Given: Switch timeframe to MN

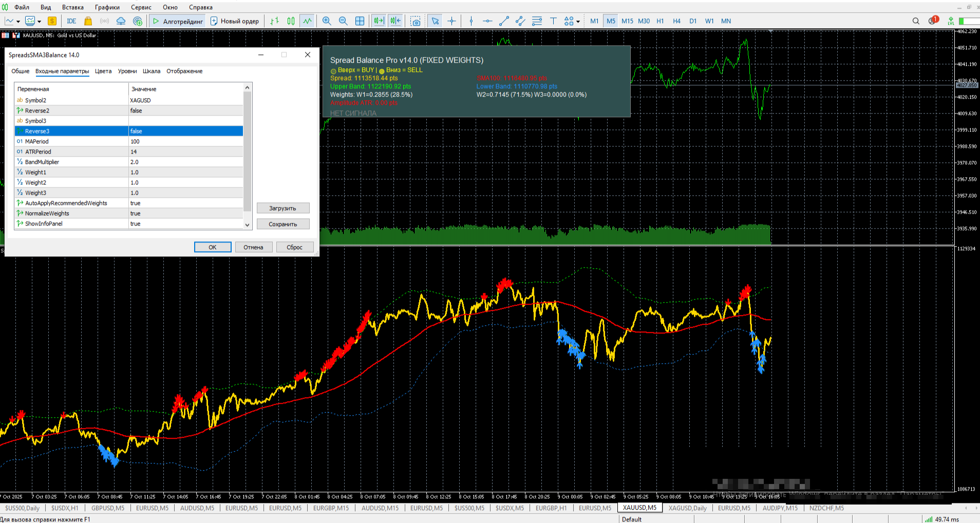Looking at the screenshot, I should tap(726, 21).
